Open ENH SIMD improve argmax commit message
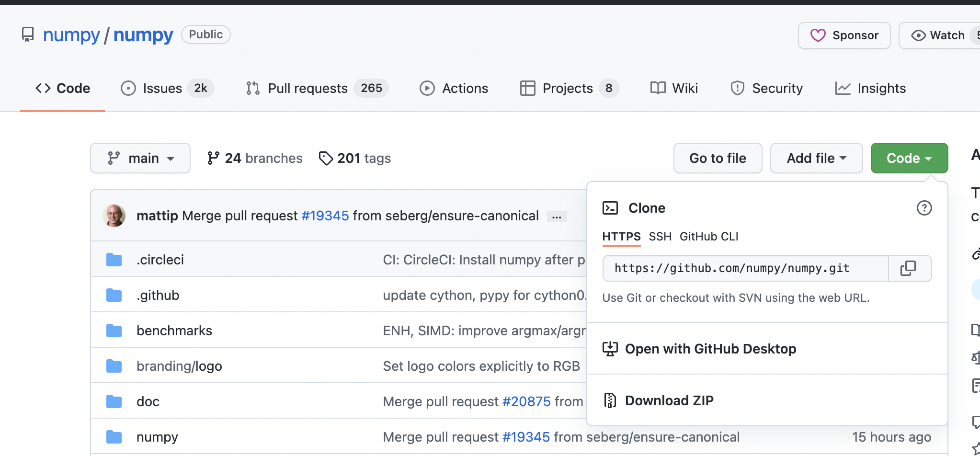This screenshot has width=980, height=456. click(484, 331)
